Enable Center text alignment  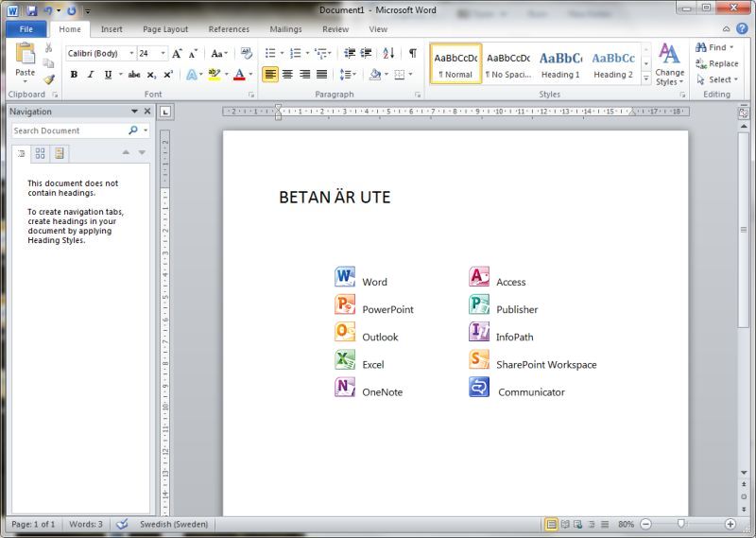[x=287, y=75]
